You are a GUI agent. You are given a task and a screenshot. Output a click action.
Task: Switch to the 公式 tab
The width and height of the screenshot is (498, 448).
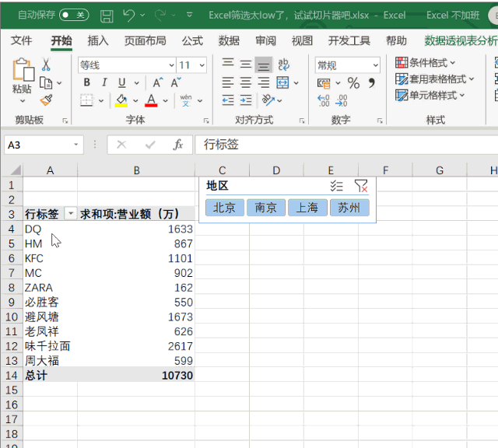point(192,40)
